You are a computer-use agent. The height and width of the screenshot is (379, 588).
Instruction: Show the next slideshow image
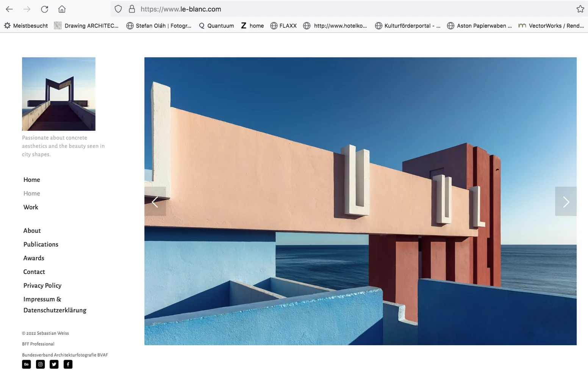pos(566,201)
